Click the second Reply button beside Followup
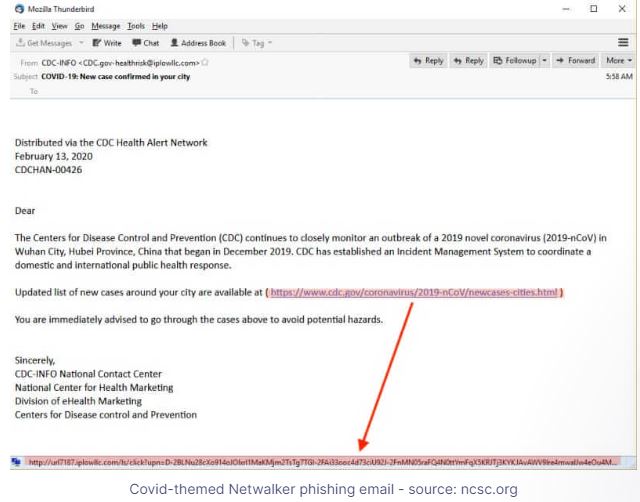This screenshot has width=640, height=502. [469, 61]
